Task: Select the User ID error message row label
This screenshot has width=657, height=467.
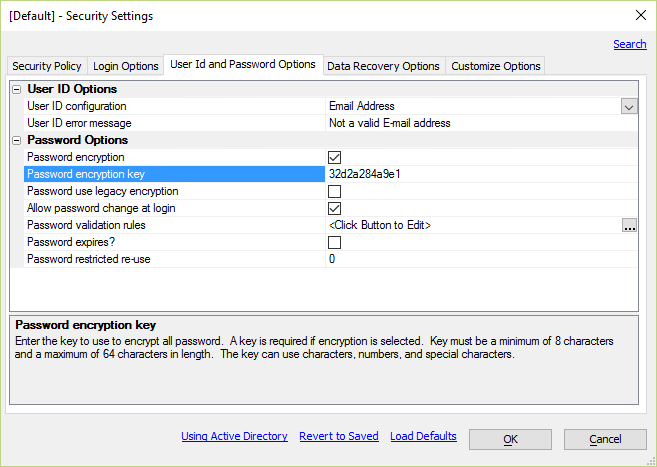Action: 79,123
